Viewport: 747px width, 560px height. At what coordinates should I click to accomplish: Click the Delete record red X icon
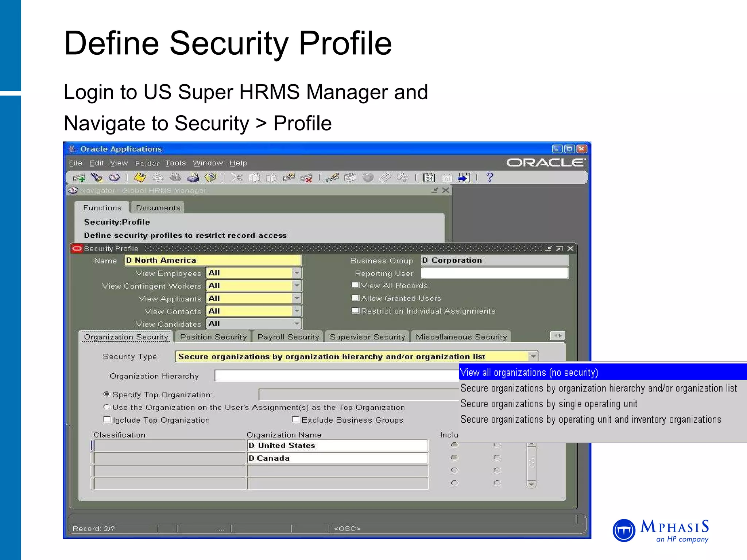point(306,178)
